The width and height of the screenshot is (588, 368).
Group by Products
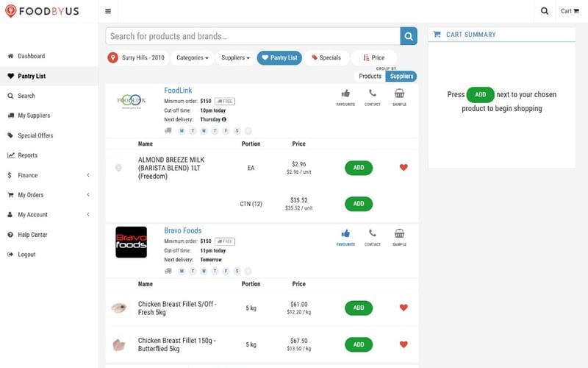click(370, 77)
